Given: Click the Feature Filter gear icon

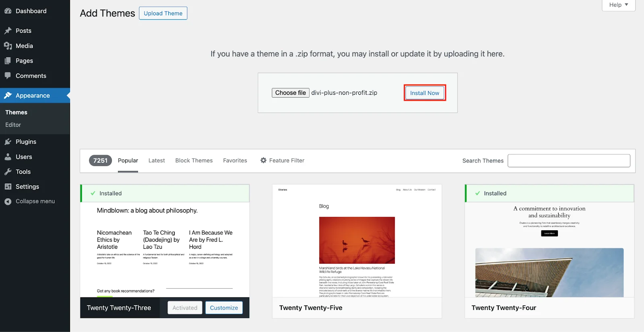Looking at the screenshot, I should 263,160.
